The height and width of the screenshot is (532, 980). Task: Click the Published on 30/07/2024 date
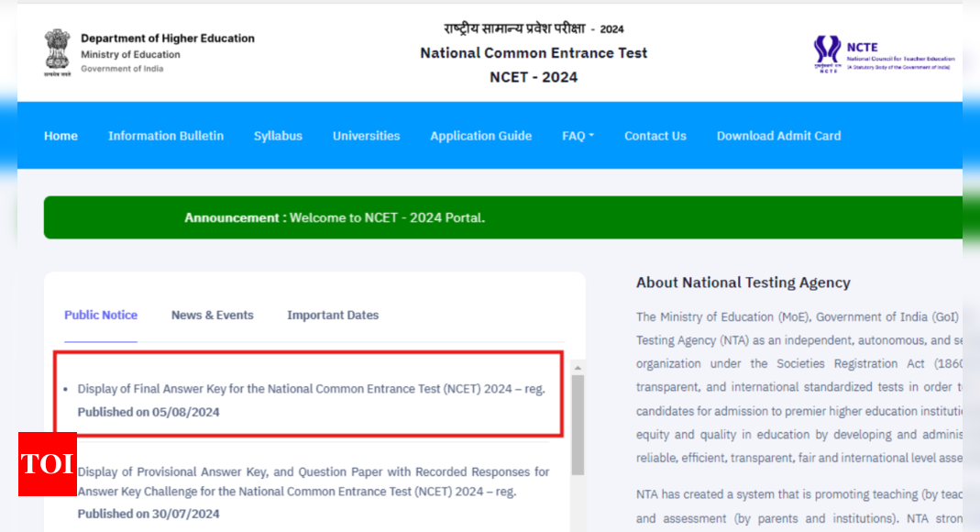(x=149, y=514)
